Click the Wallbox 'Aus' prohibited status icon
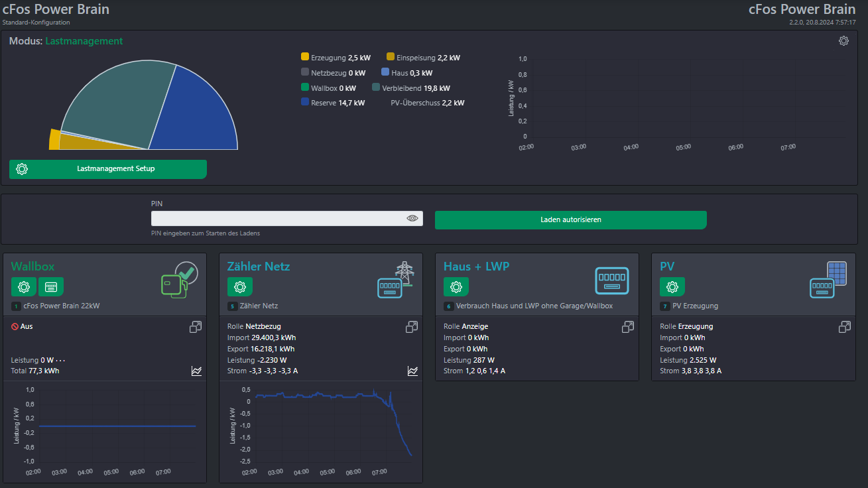 (x=15, y=326)
